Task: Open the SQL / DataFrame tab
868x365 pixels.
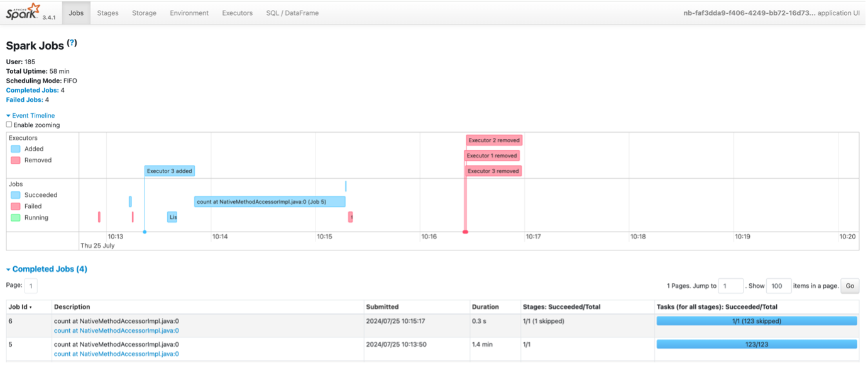Action: tap(292, 13)
